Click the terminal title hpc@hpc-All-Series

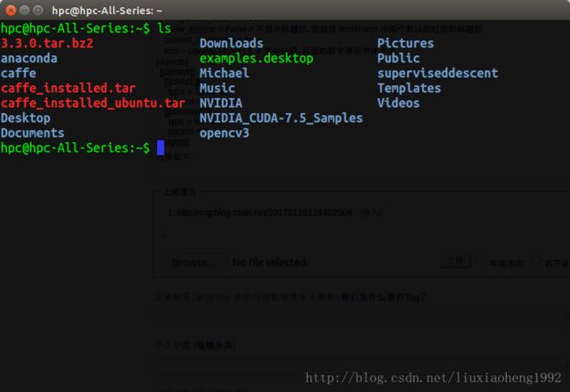point(107,11)
